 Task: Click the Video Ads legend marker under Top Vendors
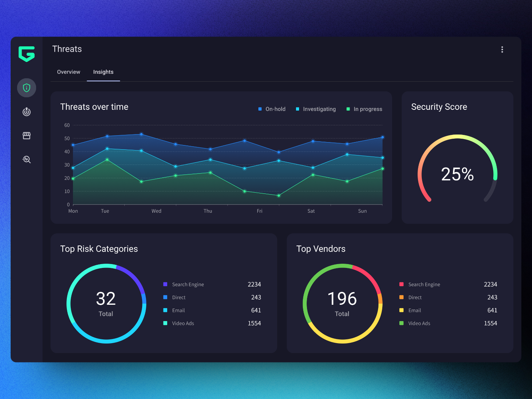[401, 323]
